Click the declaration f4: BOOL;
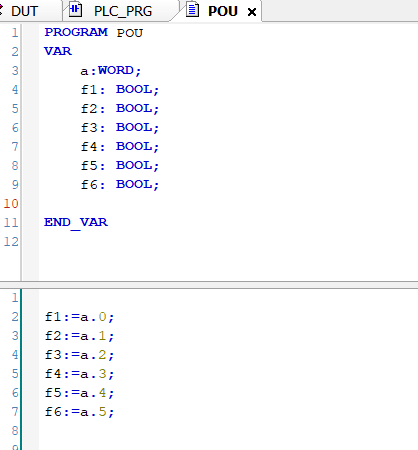The image size is (418, 450). (120, 146)
